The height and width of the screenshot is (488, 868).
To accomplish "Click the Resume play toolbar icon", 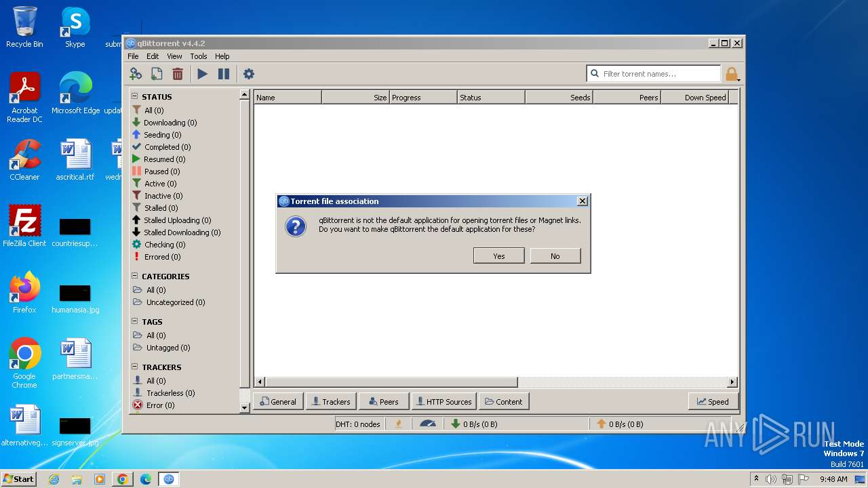I will coord(202,74).
